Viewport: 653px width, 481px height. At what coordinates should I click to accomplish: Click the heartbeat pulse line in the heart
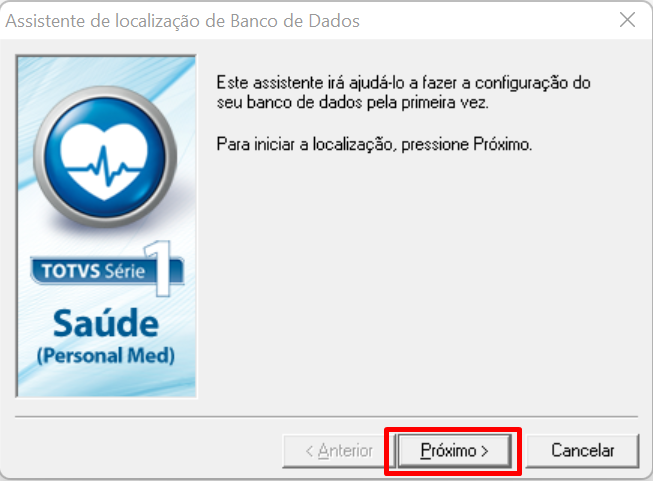[x=104, y=165]
